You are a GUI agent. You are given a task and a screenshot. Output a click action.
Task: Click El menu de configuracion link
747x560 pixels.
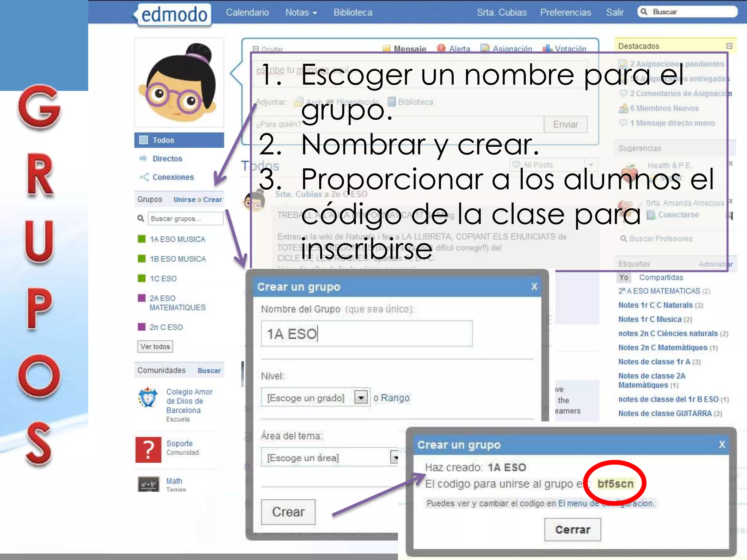(606, 503)
